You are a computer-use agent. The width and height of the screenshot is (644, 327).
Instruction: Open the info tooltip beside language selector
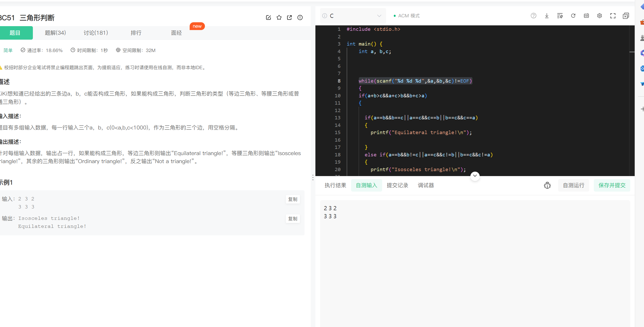324,16
